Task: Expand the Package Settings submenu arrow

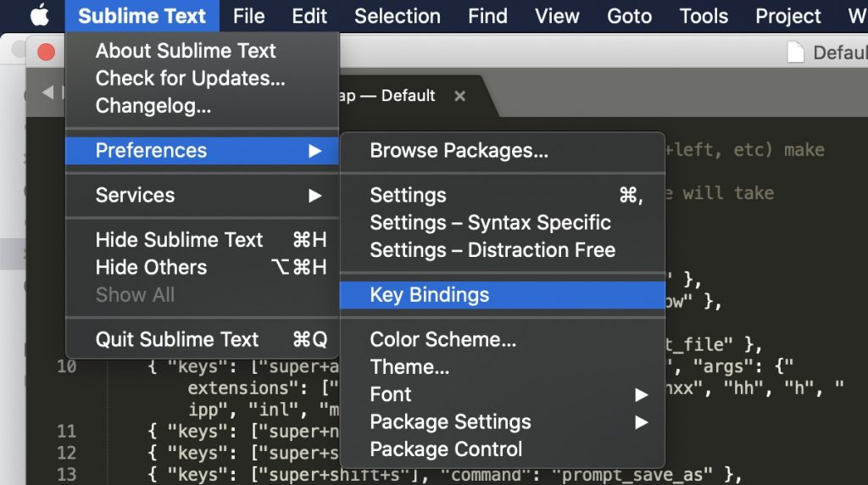Action: [641, 422]
